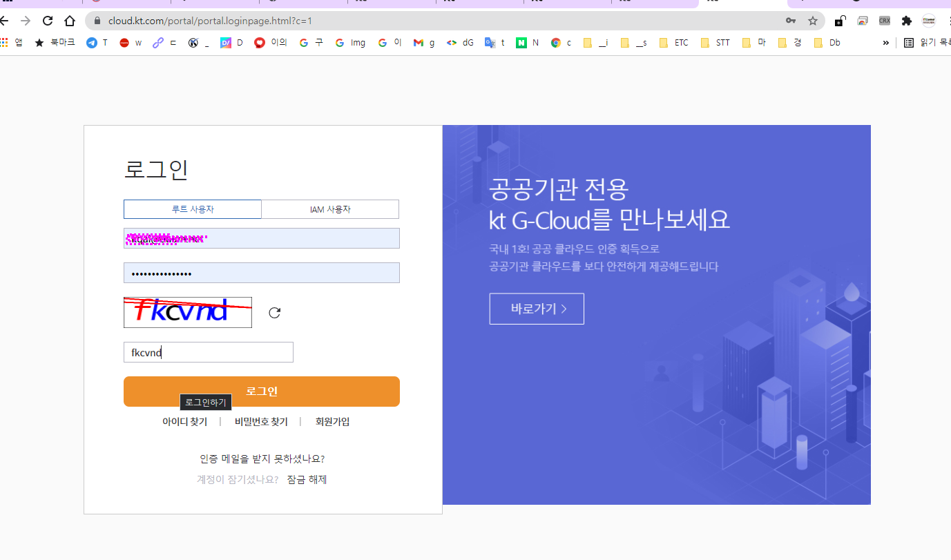Open the 'D' gradient-icon bookmark
This screenshot has height=560, width=951.
(x=232, y=43)
